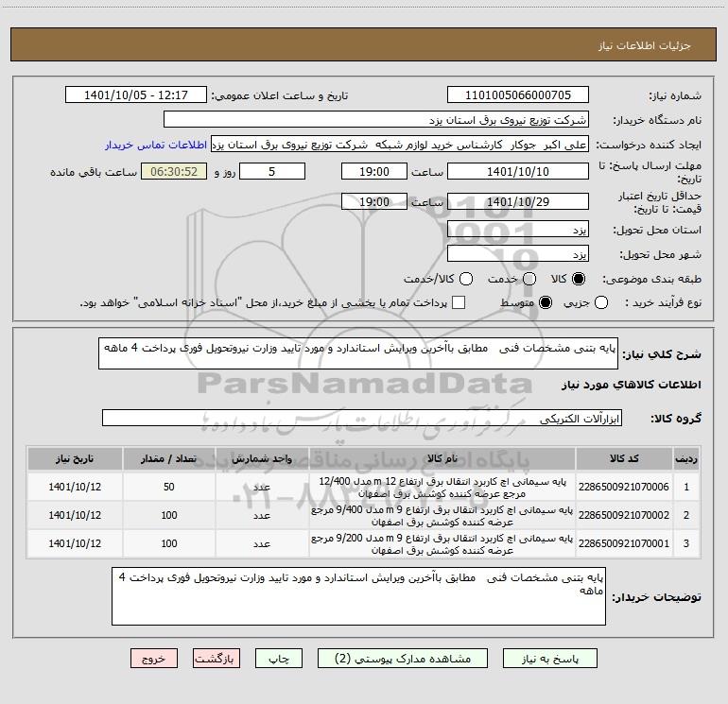Click the بازگشت back button
The width and height of the screenshot is (728, 704).
217,659
